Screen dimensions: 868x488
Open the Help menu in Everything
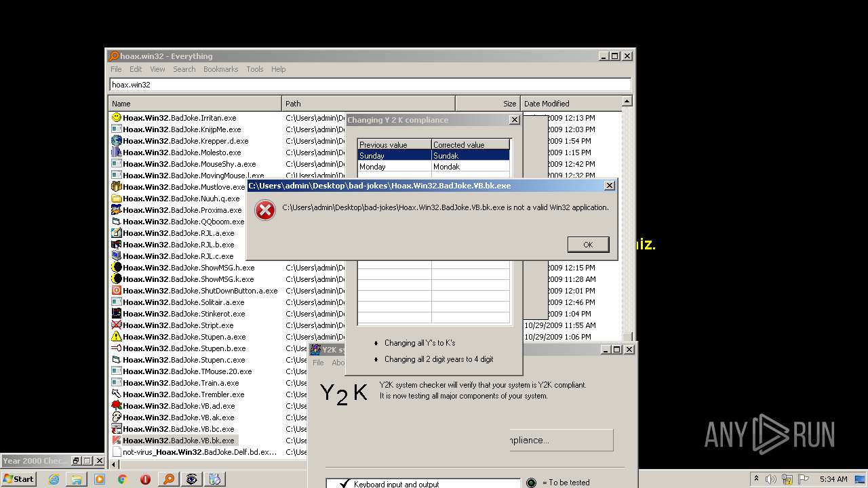(x=278, y=69)
